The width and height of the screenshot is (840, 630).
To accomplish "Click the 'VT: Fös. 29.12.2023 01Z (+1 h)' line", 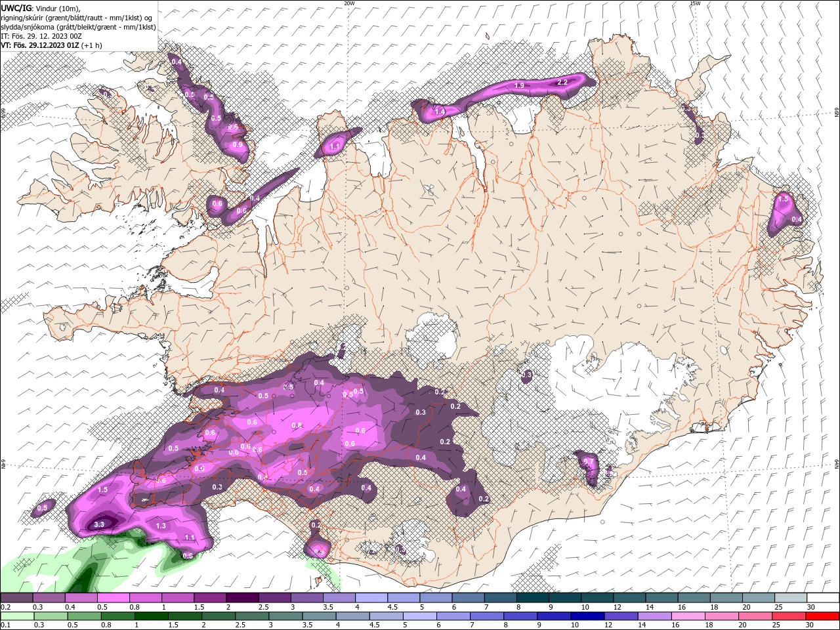I will (51, 45).
